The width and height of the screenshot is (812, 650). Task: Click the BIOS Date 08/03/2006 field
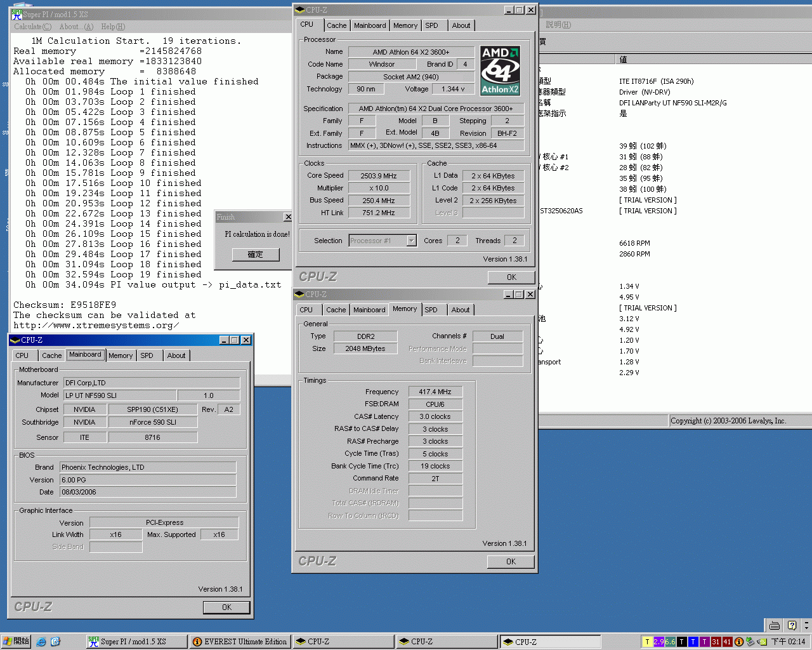coord(148,492)
